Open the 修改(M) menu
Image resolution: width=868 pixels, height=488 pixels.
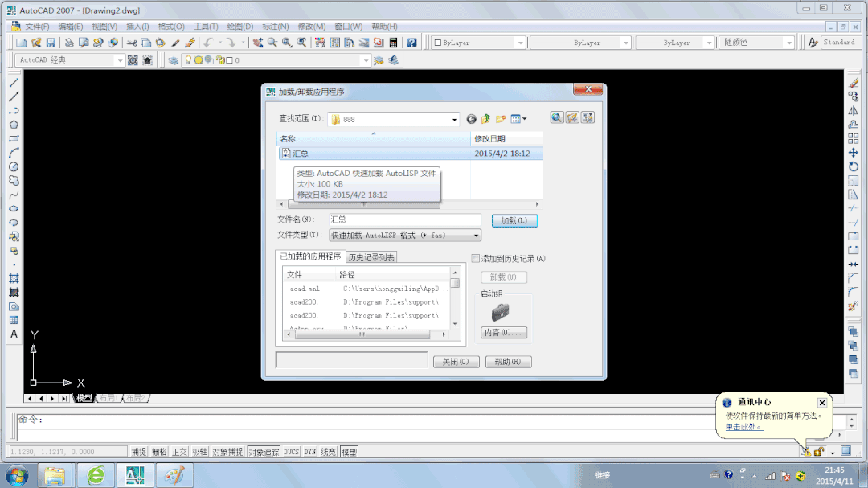pos(312,27)
